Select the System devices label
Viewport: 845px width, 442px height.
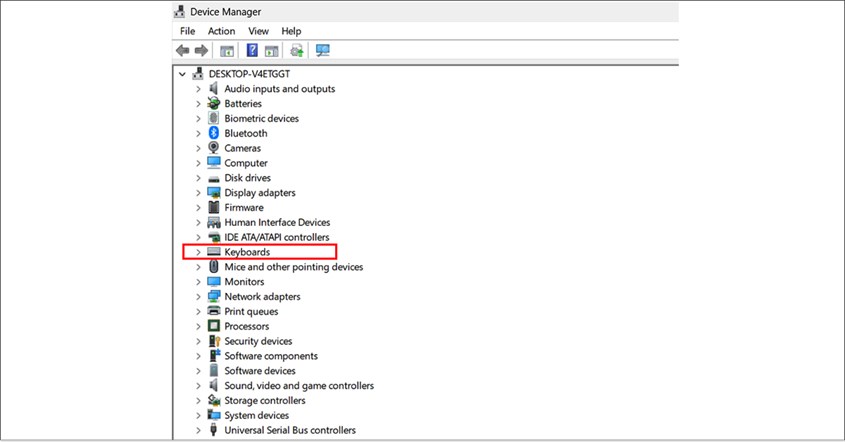257,415
